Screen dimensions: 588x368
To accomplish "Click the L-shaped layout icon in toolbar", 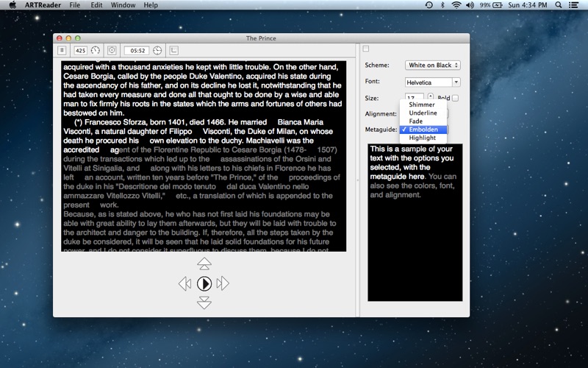I will [x=174, y=50].
